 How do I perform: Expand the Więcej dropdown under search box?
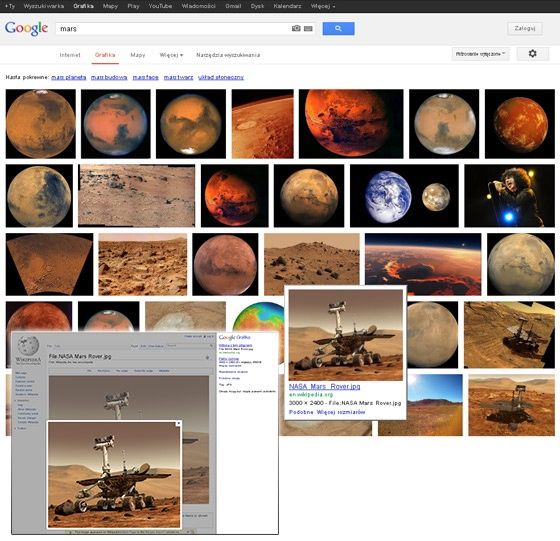click(171, 55)
